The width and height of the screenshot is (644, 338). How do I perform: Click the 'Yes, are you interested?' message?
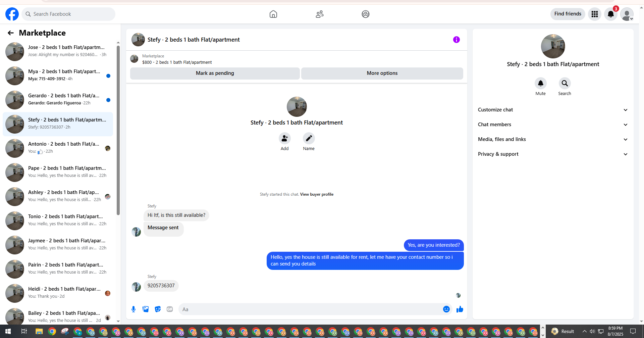[434, 245]
